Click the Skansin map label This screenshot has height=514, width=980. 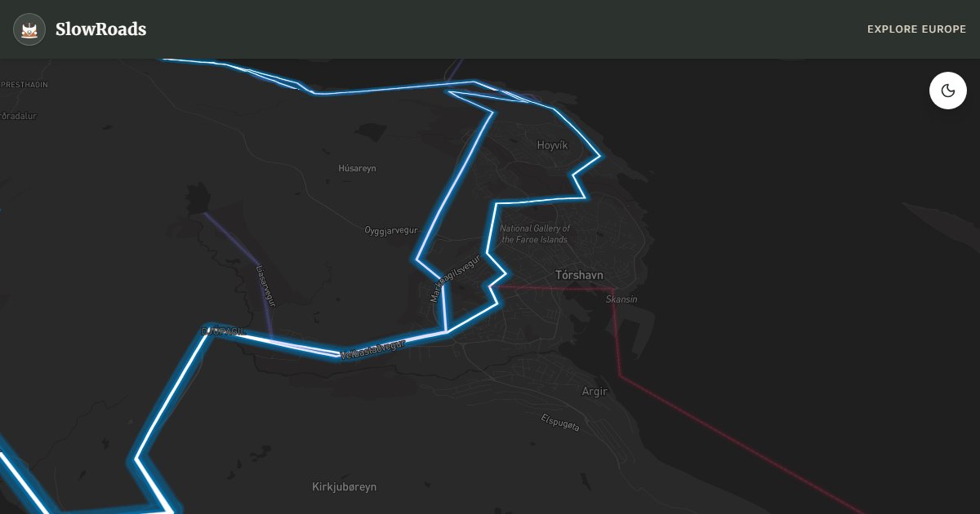[621, 299]
